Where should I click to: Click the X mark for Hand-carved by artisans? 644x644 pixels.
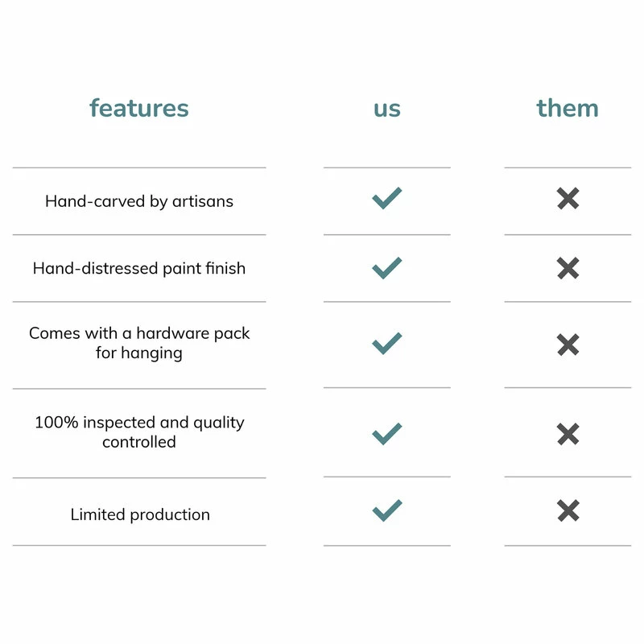coord(568,199)
